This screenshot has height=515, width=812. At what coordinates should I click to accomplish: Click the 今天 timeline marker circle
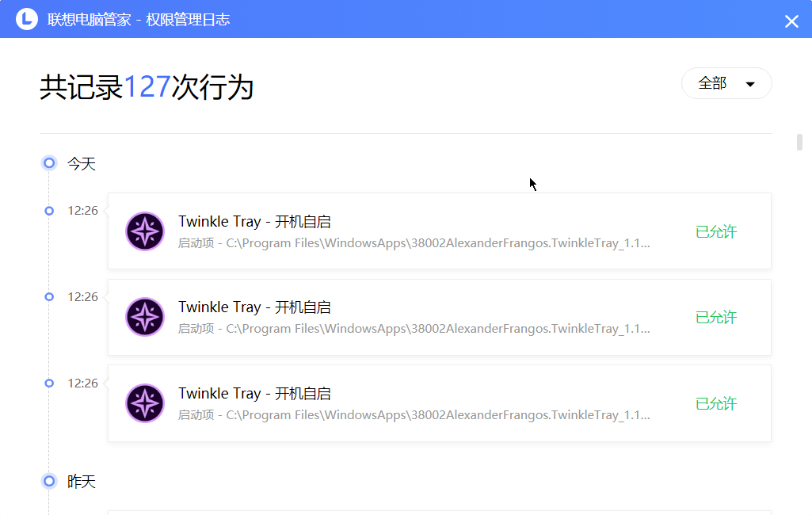(x=49, y=163)
